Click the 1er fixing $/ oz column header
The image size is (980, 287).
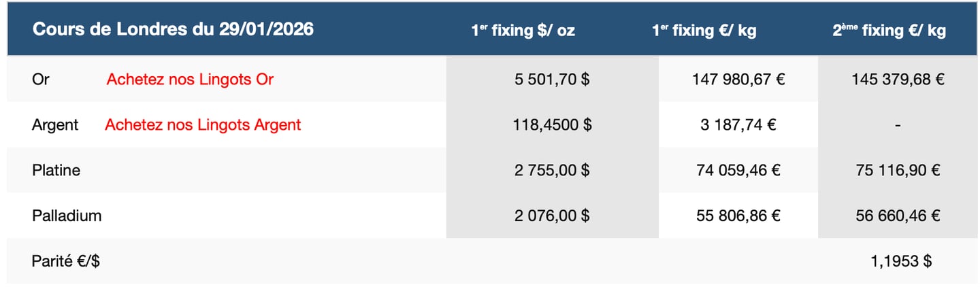pyautogui.click(x=523, y=30)
